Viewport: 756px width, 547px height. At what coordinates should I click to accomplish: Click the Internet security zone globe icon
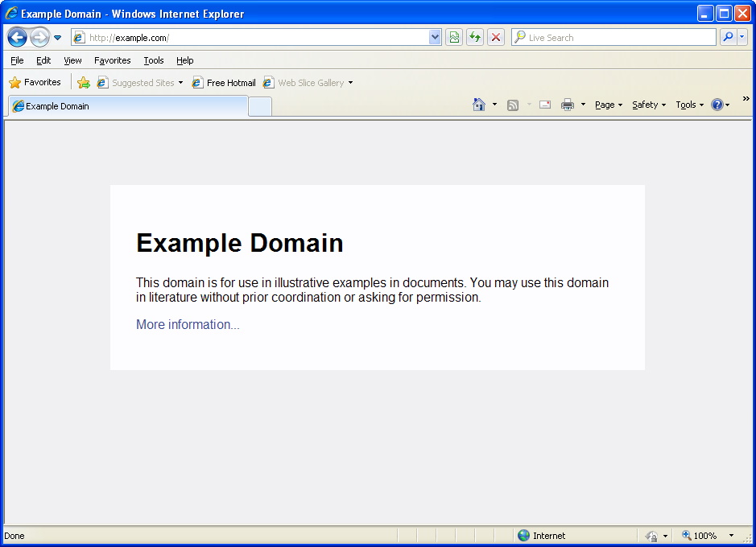[523, 536]
